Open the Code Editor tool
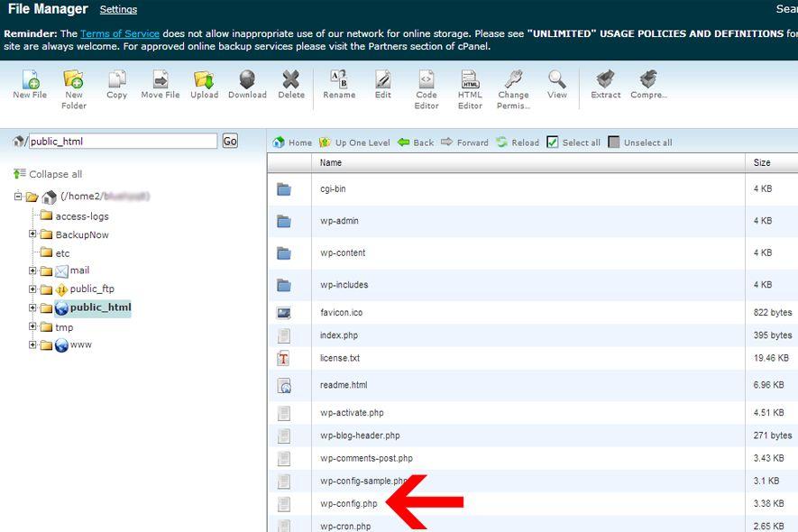This screenshot has height=532, width=798. (427, 80)
